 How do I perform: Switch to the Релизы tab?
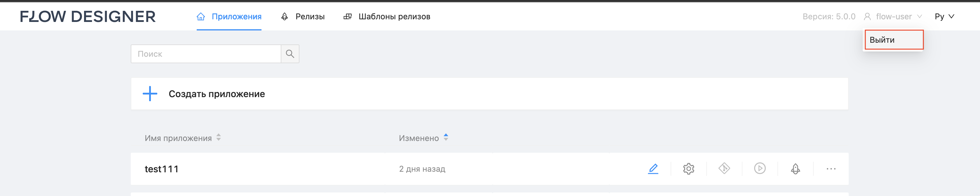310,16
